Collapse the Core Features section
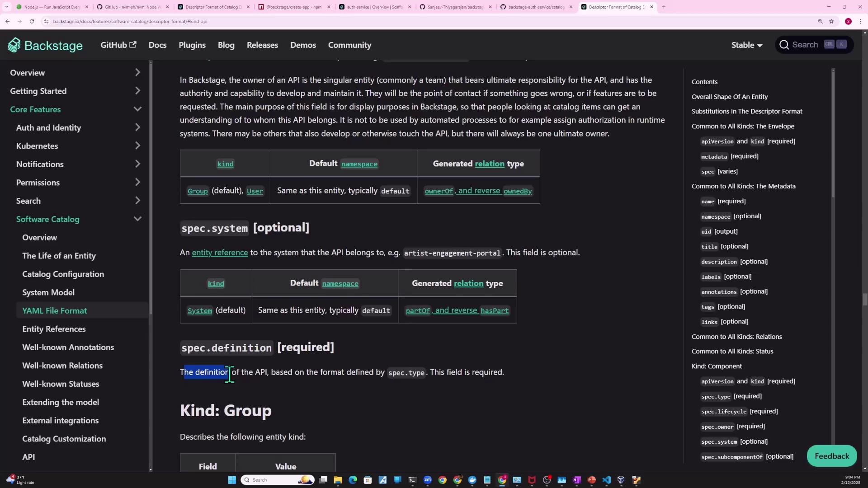The width and height of the screenshot is (868, 488). point(137,109)
